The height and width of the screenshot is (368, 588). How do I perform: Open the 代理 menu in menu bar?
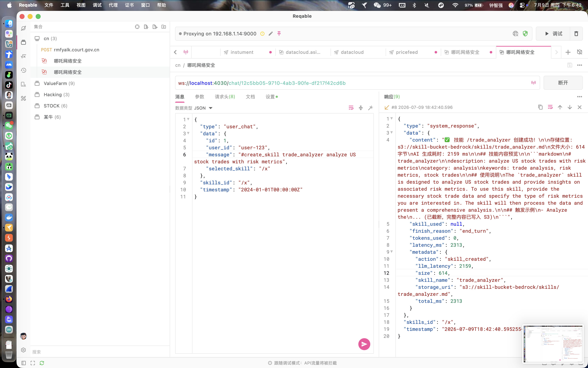point(113,5)
